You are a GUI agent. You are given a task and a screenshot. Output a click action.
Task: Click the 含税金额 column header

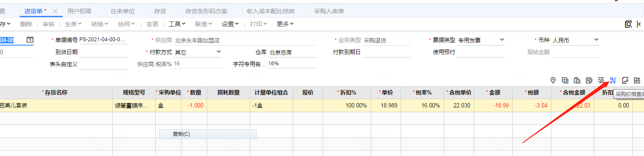[x=573, y=93]
